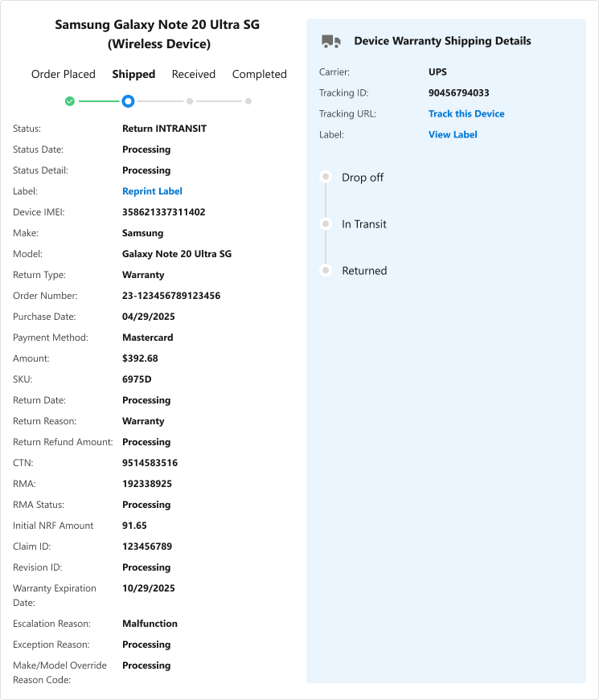Select order number 23-123456789123456
This screenshot has height=700, width=599.
click(x=171, y=296)
